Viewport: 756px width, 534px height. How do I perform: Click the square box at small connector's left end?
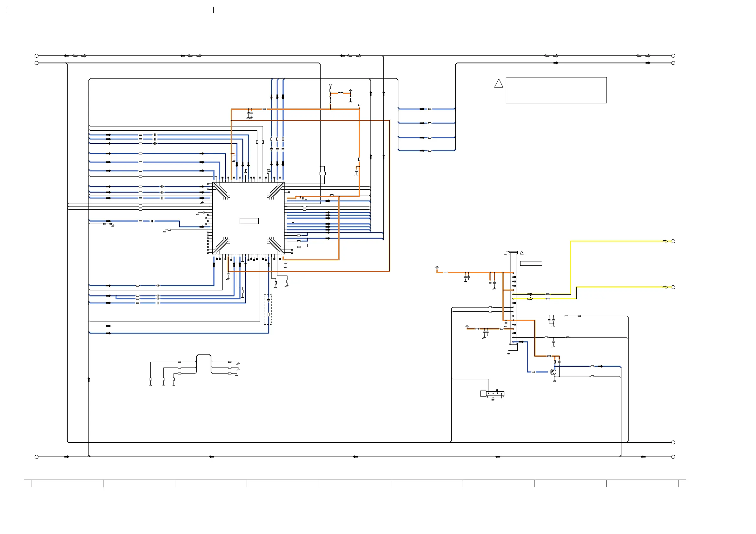(x=483, y=394)
